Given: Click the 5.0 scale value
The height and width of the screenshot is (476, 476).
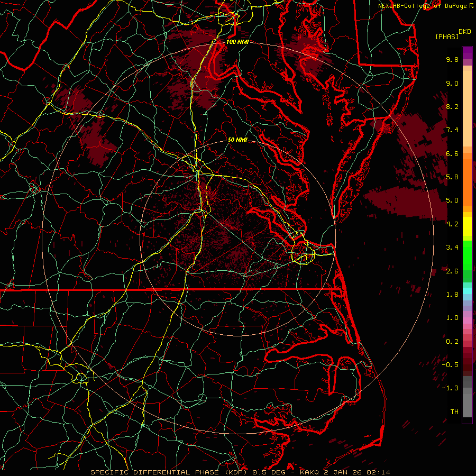Looking at the screenshot, I should point(452,200).
